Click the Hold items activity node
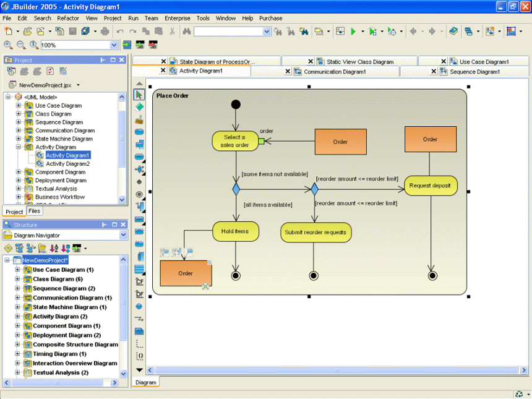 (236, 231)
